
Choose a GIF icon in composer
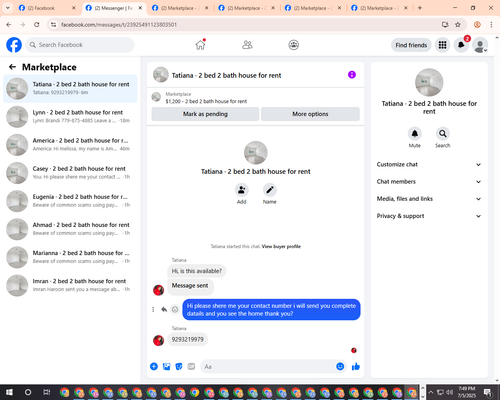coord(191,367)
